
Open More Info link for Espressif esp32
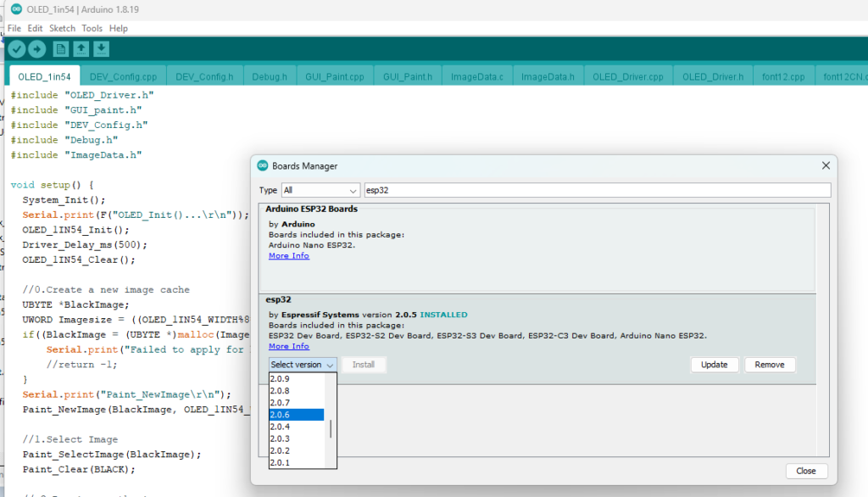(x=289, y=346)
